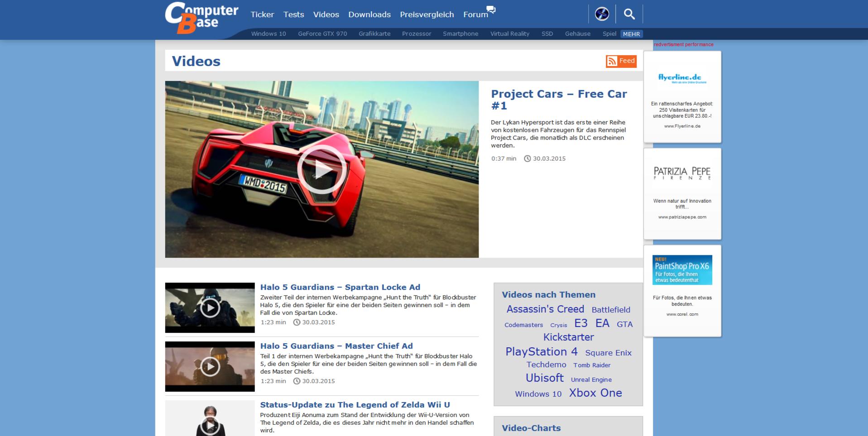Visit the www.corel.com ad link

682,314
